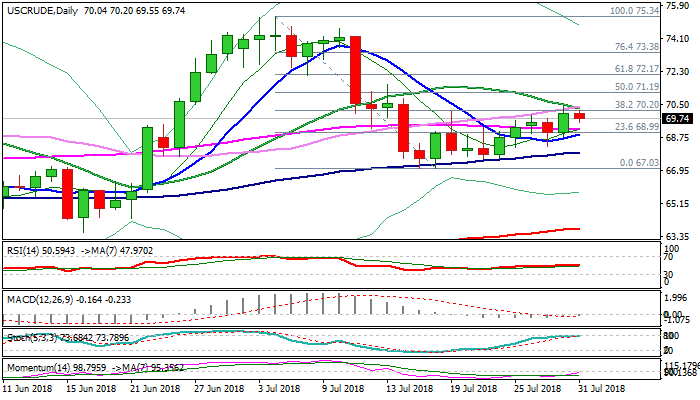The height and width of the screenshot is (400, 700).
Task: Select the 76.4 Fibonacci level label at 73.38
Action: tap(636, 47)
